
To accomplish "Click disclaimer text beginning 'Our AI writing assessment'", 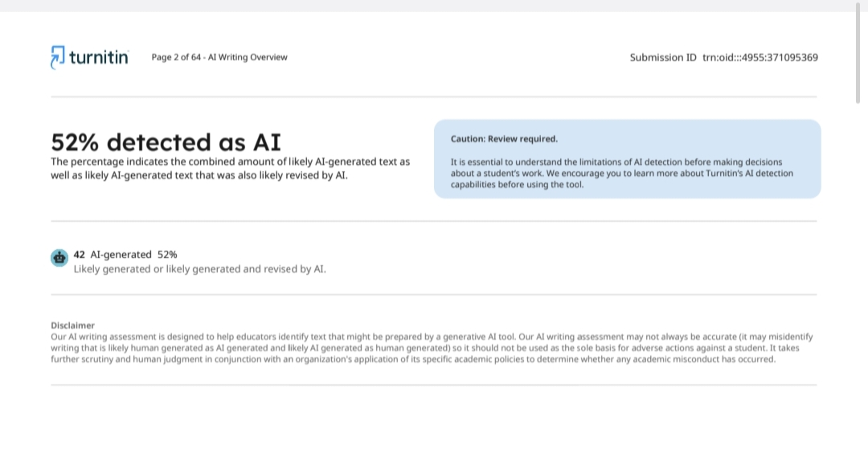I will pyautogui.click(x=432, y=348).
